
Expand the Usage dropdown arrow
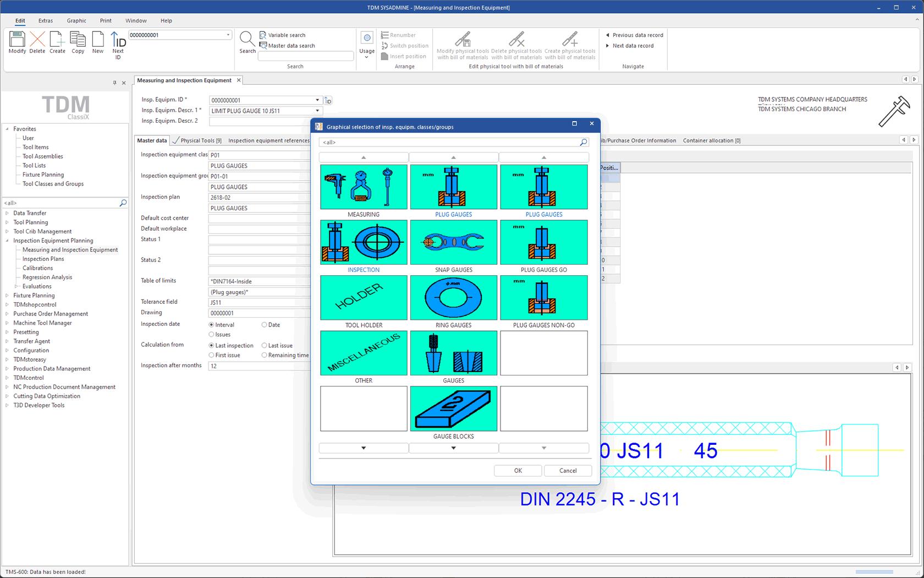366,57
